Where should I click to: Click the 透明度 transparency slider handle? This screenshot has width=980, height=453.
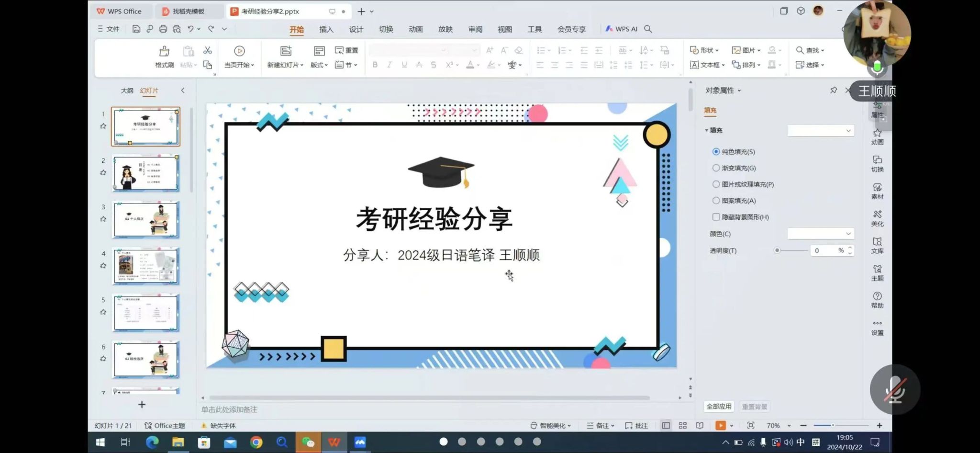tap(777, 250)
